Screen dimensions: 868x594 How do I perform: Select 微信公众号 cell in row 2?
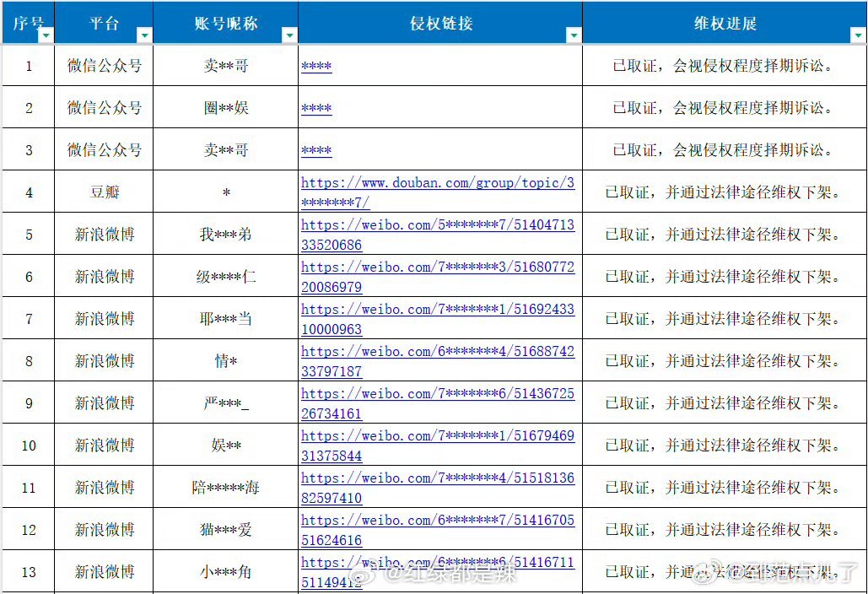104,107
